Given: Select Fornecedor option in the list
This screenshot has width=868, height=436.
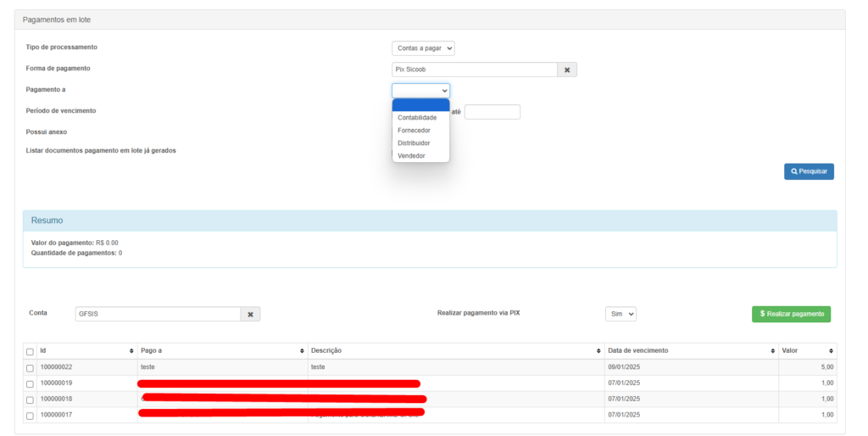Looking at the screenshot, I should click(x=414, y=130).
